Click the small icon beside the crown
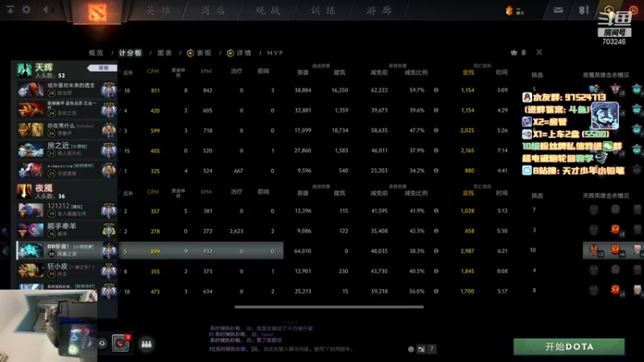The image size is (644, 362). tap(524, 52)
